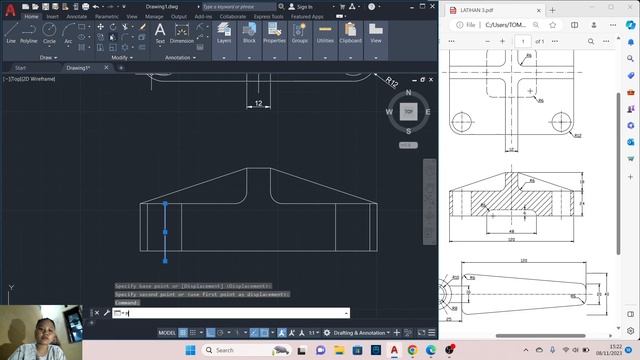Select the Line drawing tool
Image resolution: width=640 pixels, height=360 pixels.
pos(11,33)
